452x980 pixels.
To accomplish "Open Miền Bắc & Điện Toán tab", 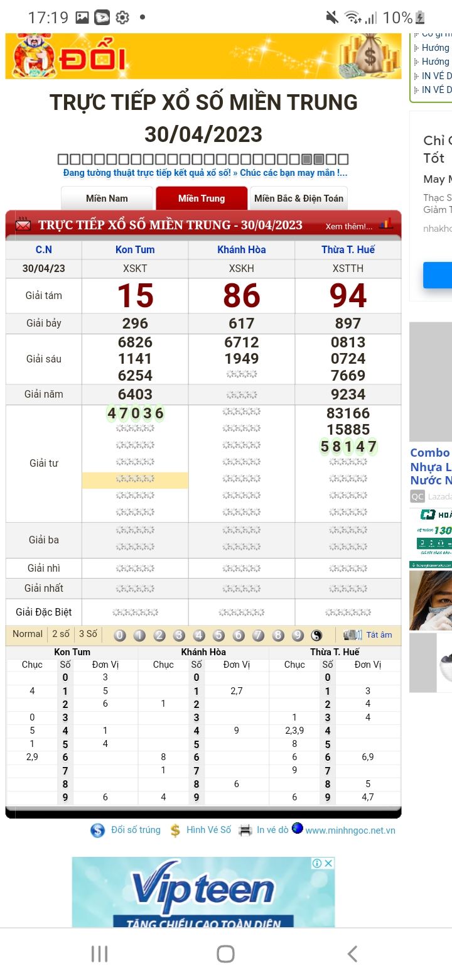I will click(x=299, y=199).
